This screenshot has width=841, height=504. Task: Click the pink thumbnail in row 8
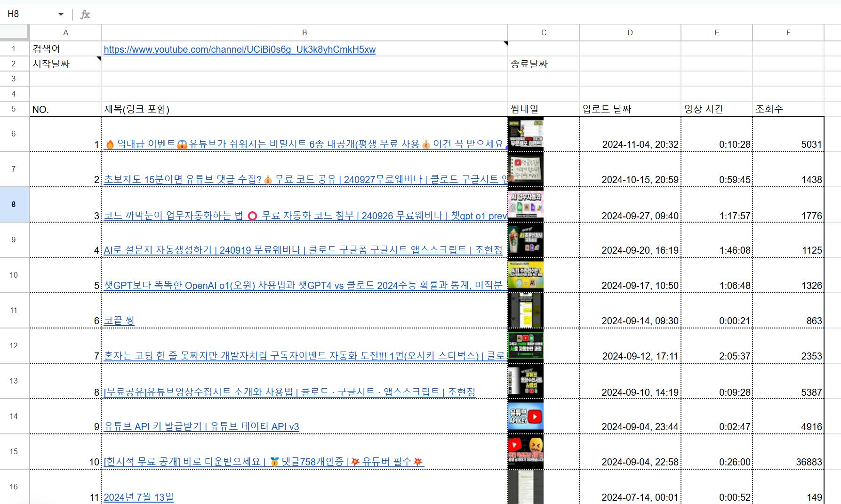tap(526, 205)
